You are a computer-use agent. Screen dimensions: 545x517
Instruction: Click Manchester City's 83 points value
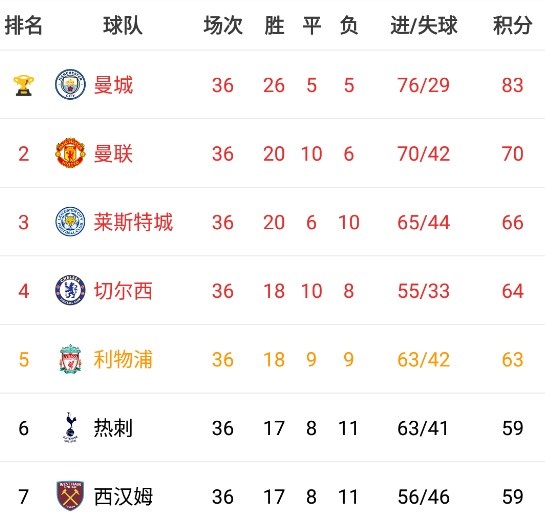click(512, 85)
